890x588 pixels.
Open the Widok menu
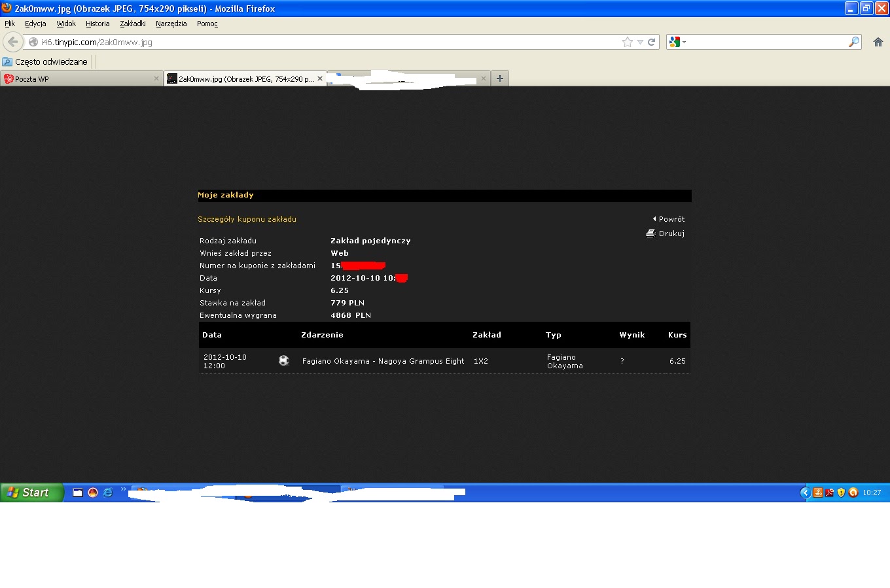(x=66, y=24)
